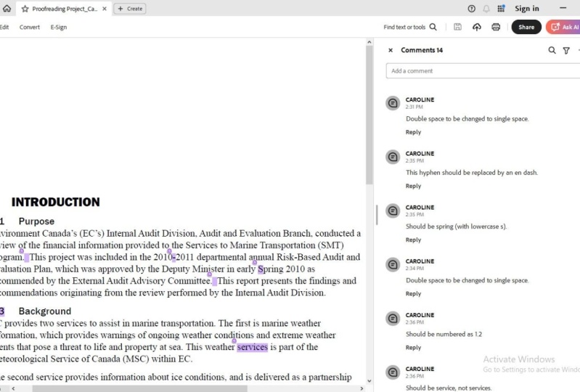Click the Home icon
Image resolution: width=580 pixels, height=392 pixels.
[7, 9]
